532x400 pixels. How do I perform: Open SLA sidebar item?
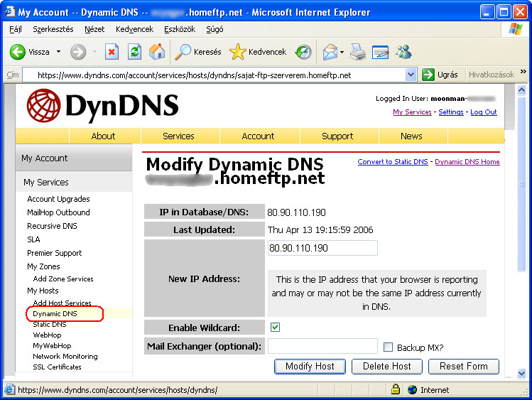tap(33, 239)
